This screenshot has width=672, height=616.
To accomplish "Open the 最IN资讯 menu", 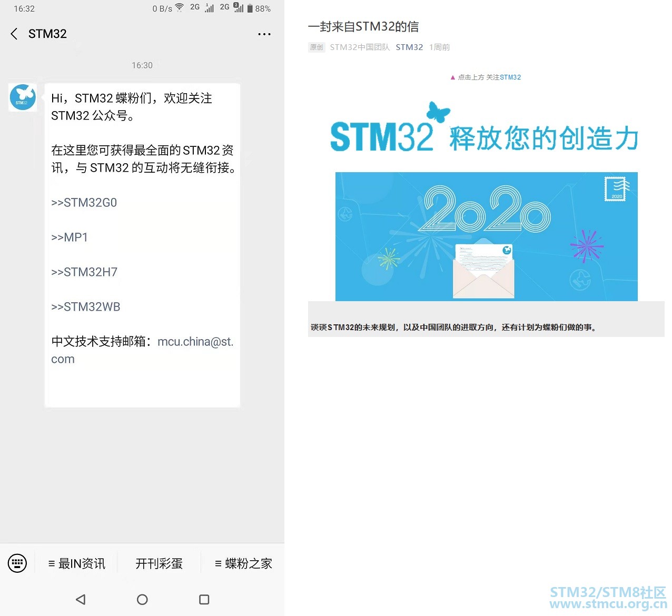I will tap(77, 563).
